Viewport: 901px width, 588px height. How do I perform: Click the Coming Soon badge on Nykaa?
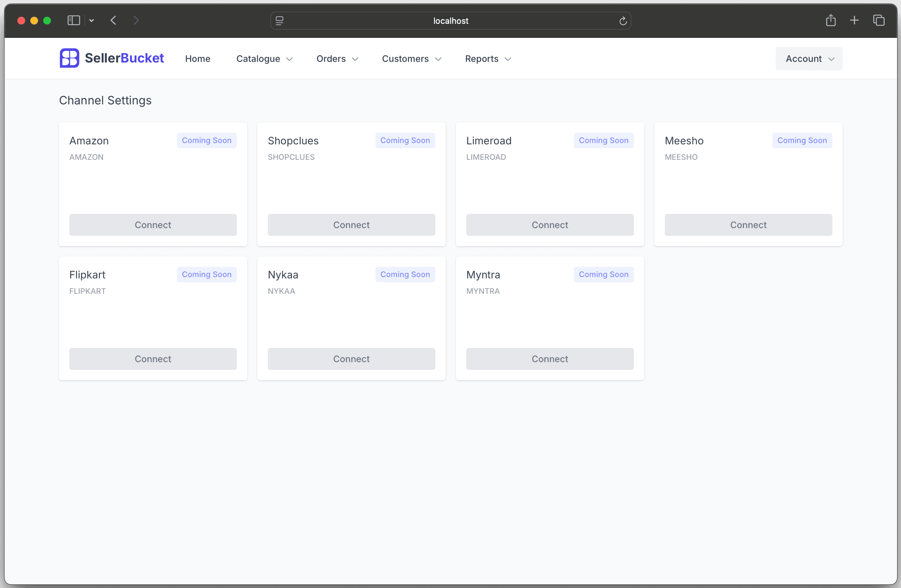click(x=405, y=275)
